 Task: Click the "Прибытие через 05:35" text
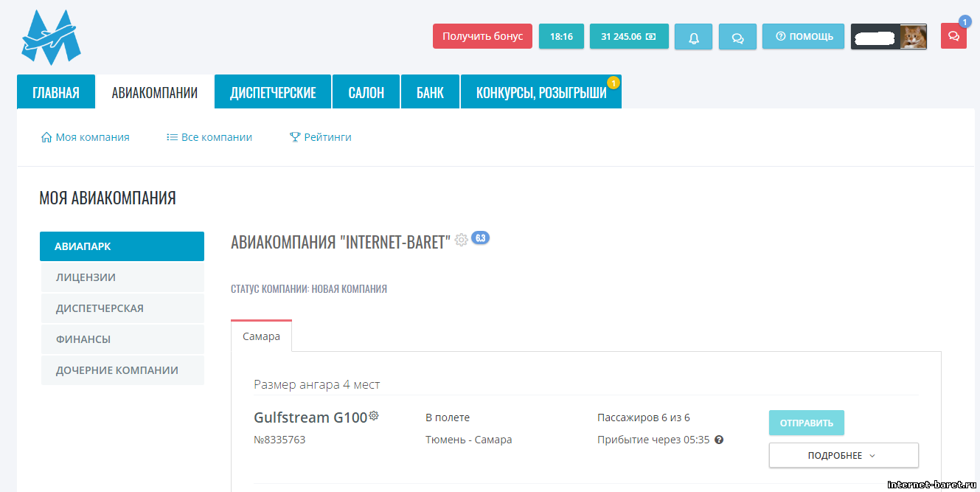click(x=653, y=440)
